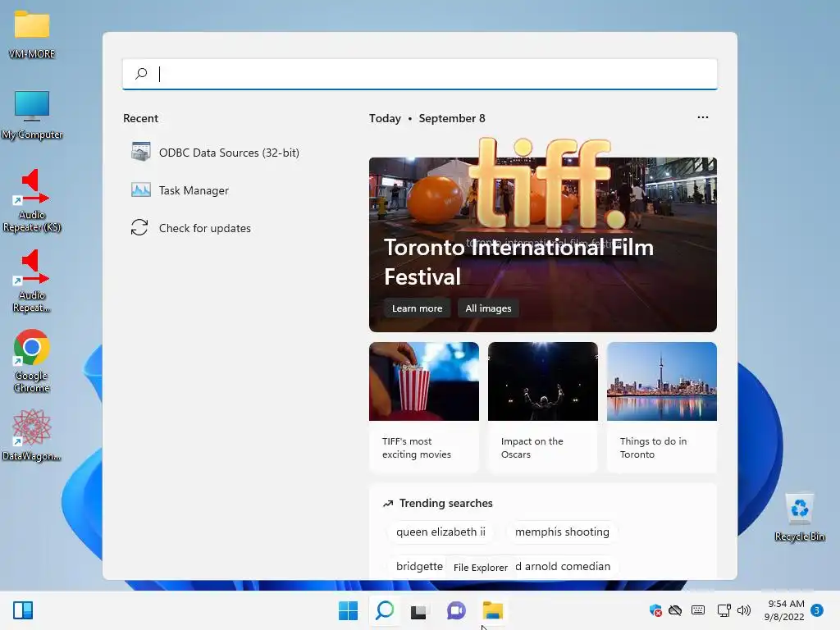Open the Google Chrome desktop shortcut
This screenshot has height=630, width=840.
(x=32, y=348)
